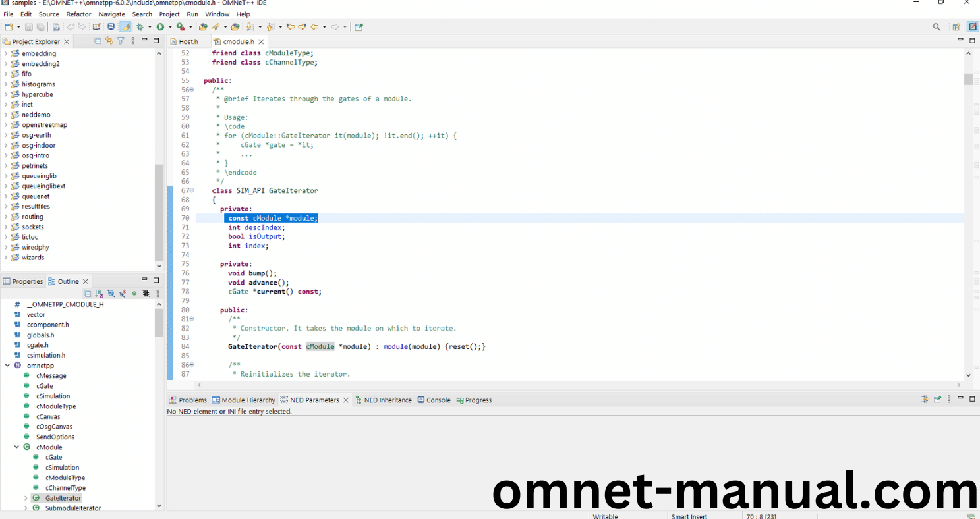Image resolution: width=980 pixels, height=519 pixels.
Task: Open the Console tab in bottom panel
Action: click(438, 400)
